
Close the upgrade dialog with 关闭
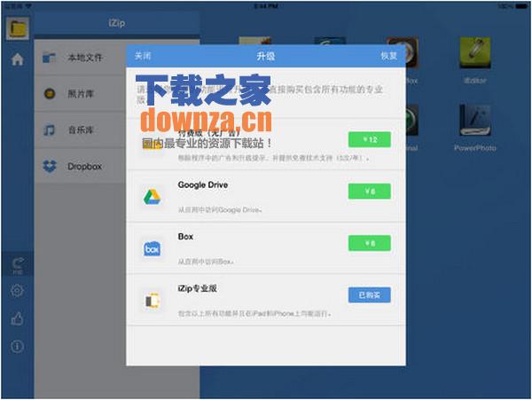[x=143, y=56]
